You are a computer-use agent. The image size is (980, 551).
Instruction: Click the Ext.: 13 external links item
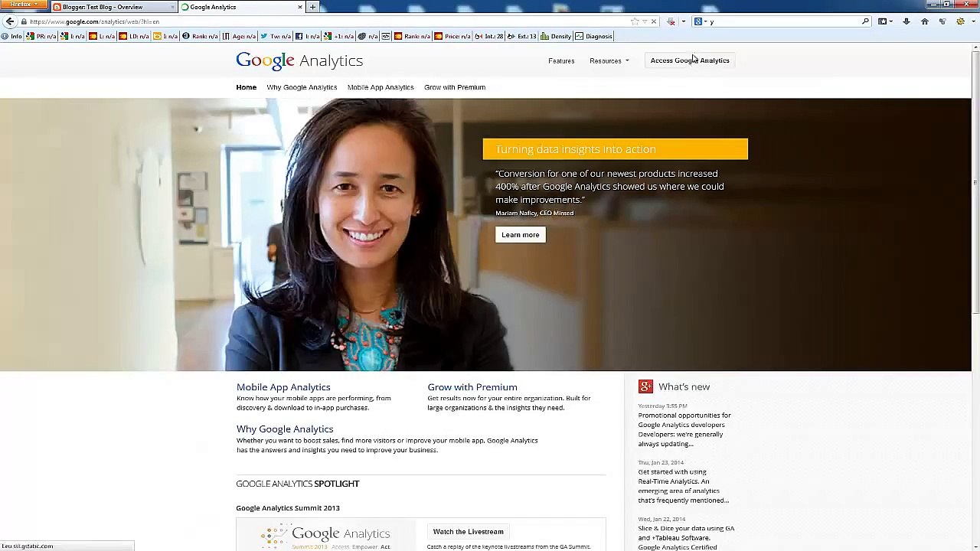click(x=523, y=36)
